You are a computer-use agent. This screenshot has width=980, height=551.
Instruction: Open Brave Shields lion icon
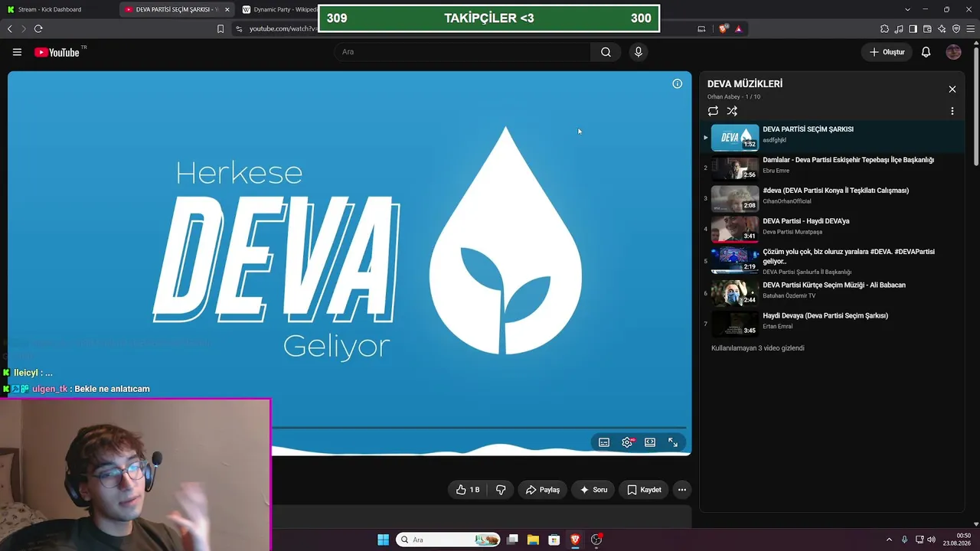coord(724,29)
